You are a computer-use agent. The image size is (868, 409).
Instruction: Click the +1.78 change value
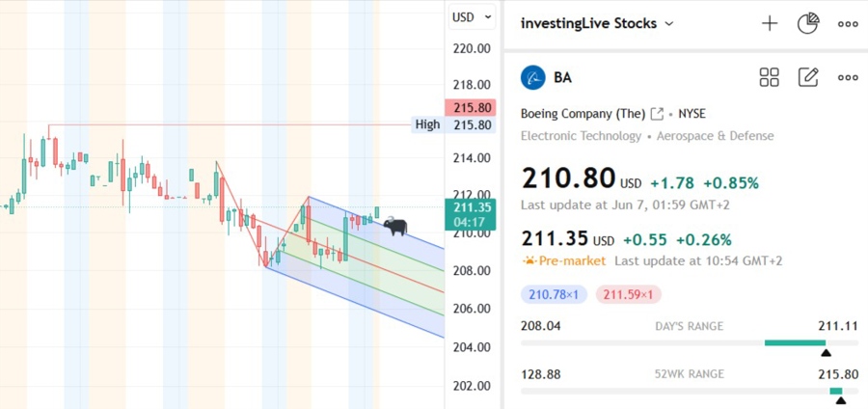pos(672,183)
